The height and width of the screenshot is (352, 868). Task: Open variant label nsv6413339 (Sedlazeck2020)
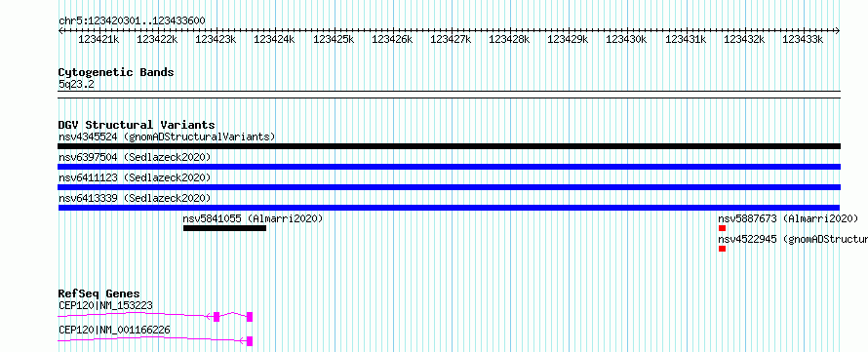(x=135, y=198)
